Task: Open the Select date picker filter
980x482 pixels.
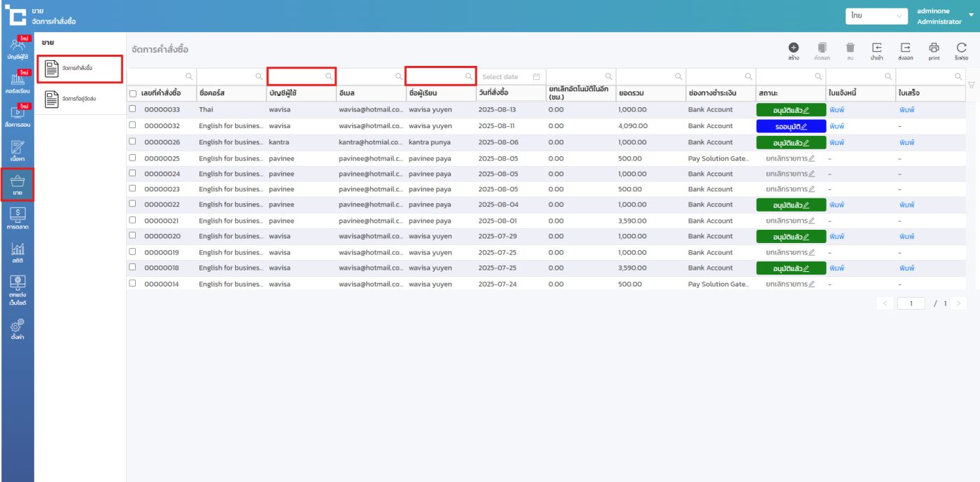Action: click(x=510, y=76)
